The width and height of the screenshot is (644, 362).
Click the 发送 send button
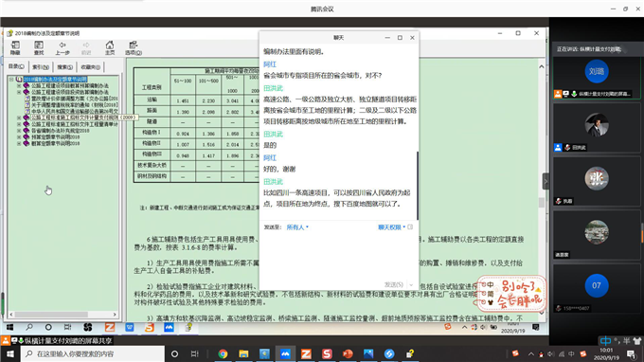(393, 284)
